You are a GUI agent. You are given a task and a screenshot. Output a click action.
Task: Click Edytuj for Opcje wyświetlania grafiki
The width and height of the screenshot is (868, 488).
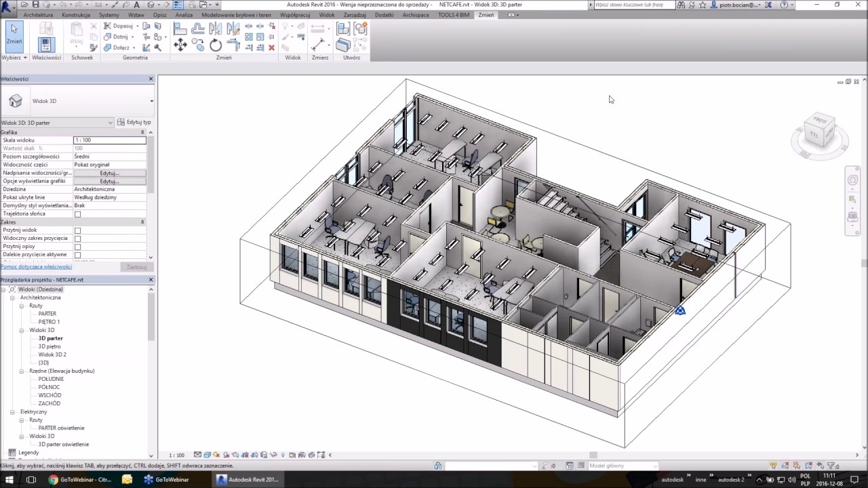[109, 181]
